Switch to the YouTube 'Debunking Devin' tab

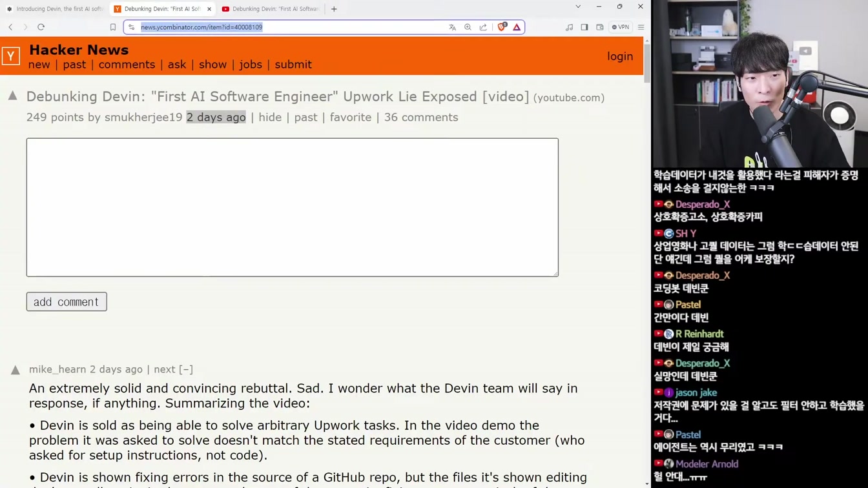(x=271, y=9)
